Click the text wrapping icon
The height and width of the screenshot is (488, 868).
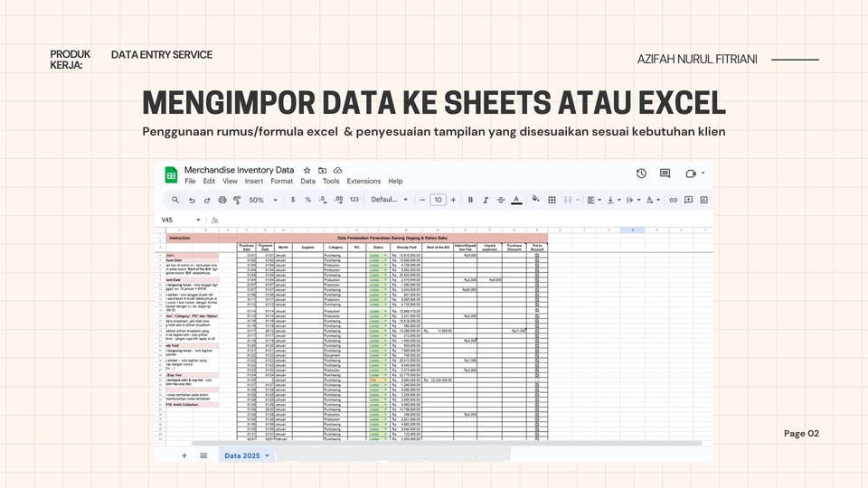630,200
